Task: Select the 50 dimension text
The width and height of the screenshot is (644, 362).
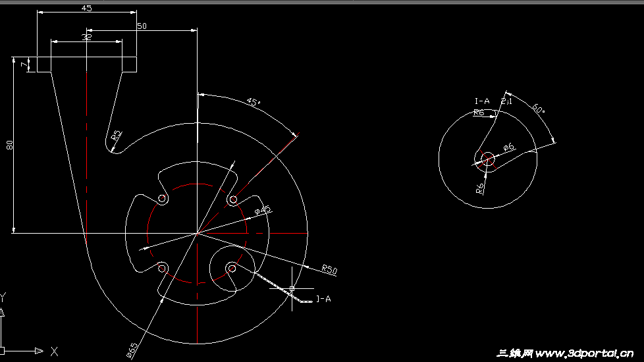Action: tap(142, 26)
